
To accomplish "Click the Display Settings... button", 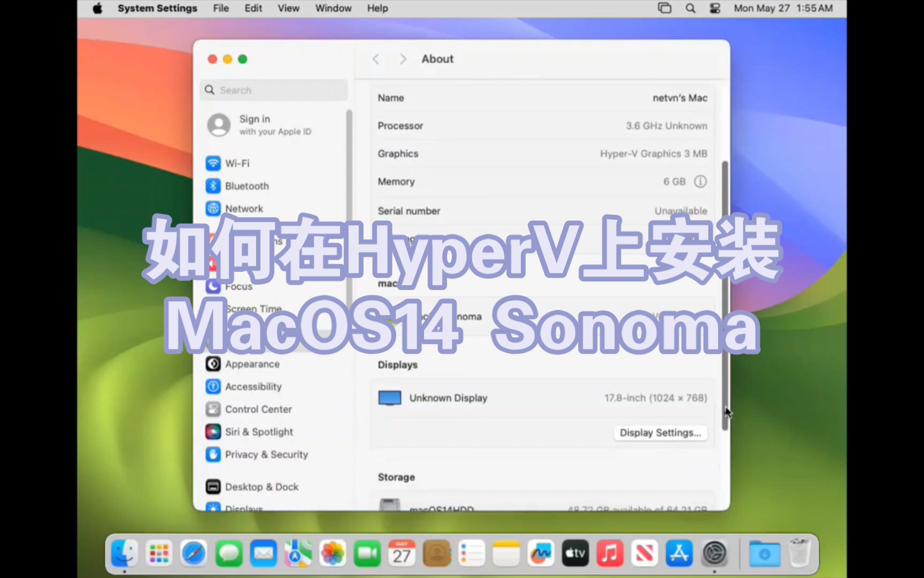I will coord(660,433).
